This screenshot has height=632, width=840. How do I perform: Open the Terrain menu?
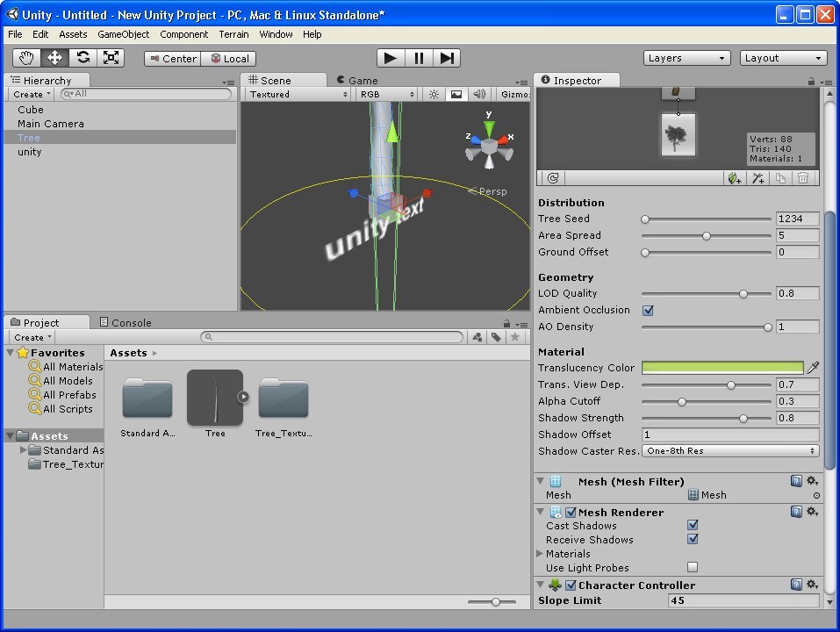233,34
